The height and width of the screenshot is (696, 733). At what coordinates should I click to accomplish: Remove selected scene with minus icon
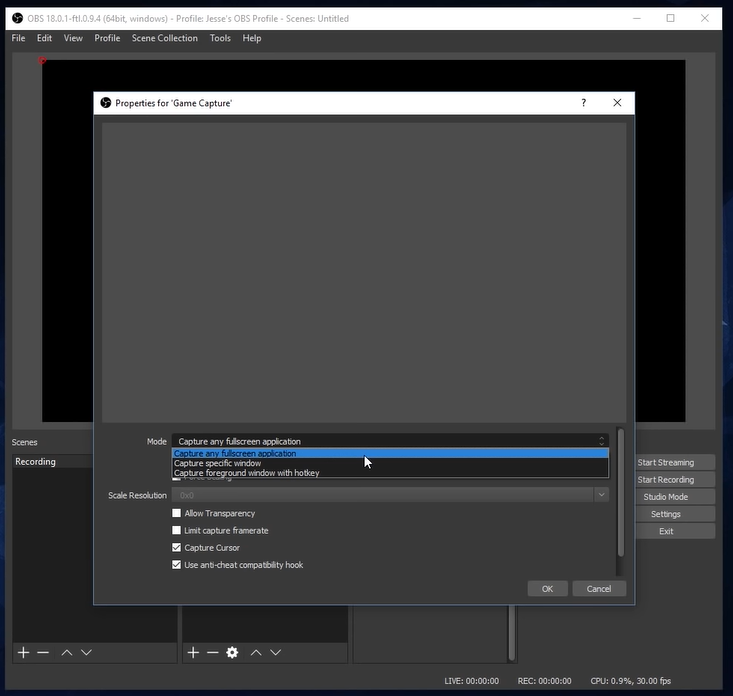pyautogui.click(x=43, y=652)
